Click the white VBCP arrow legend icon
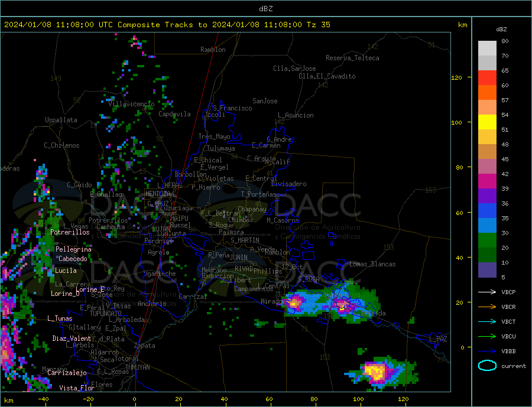Viewport: 532px width, 407px height. click(487, 292)
